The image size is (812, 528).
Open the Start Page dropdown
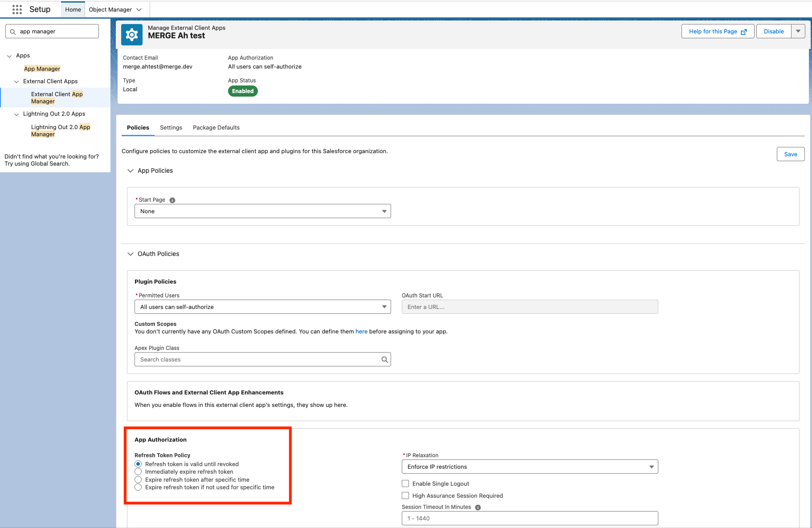[x=263, y=211]
